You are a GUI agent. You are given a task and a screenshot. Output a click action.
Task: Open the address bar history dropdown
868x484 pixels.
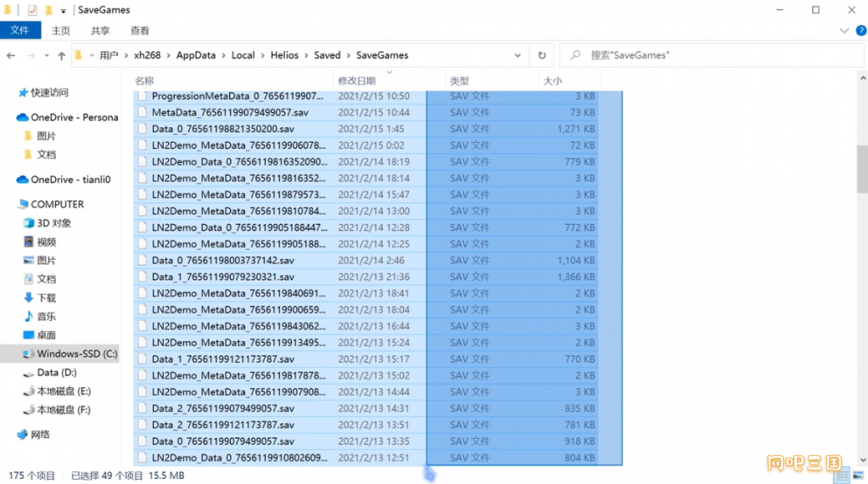pos(518,55)
